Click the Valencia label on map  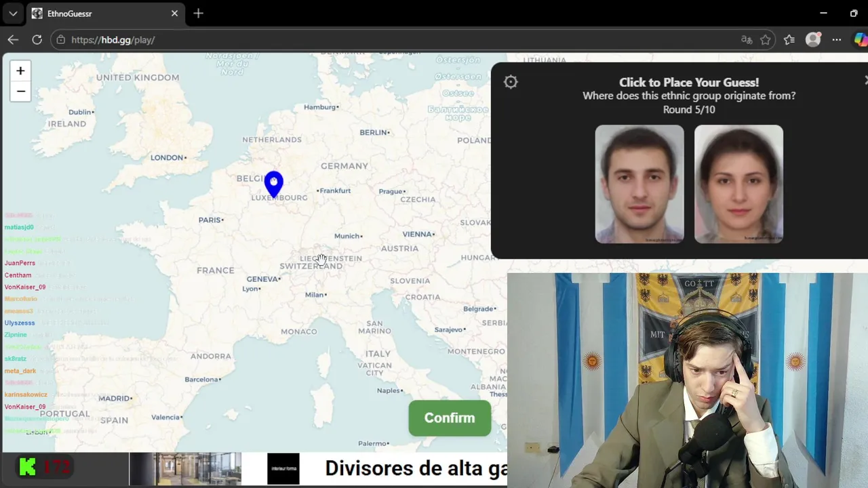165,417
